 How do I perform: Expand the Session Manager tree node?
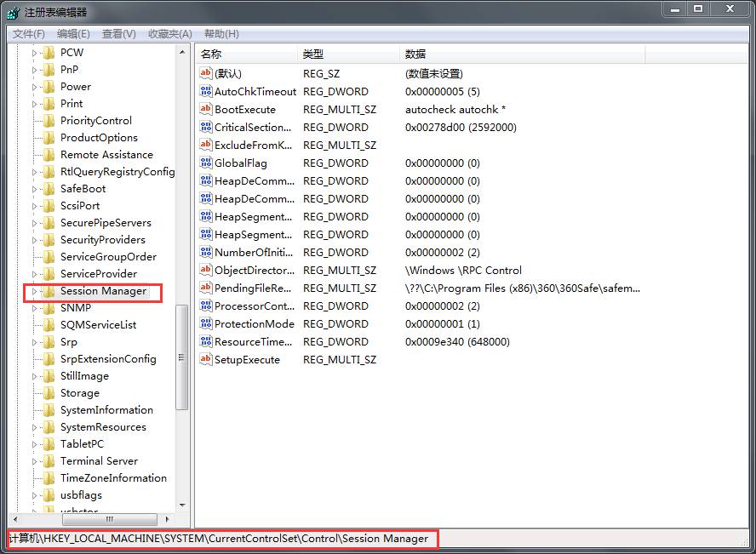35,291
